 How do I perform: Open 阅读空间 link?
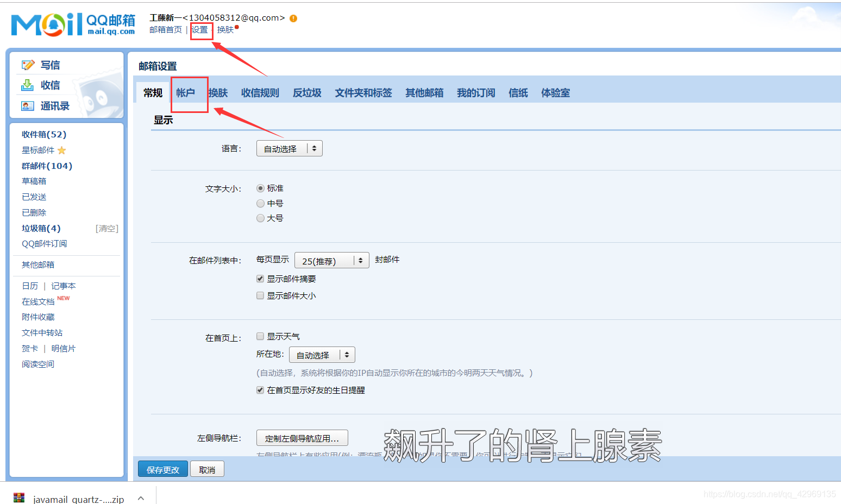38,364
